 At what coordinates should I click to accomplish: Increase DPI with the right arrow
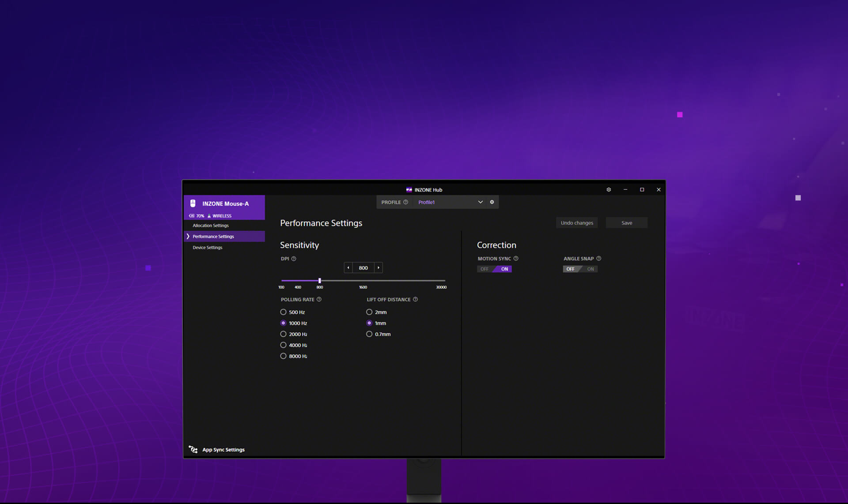379,267
